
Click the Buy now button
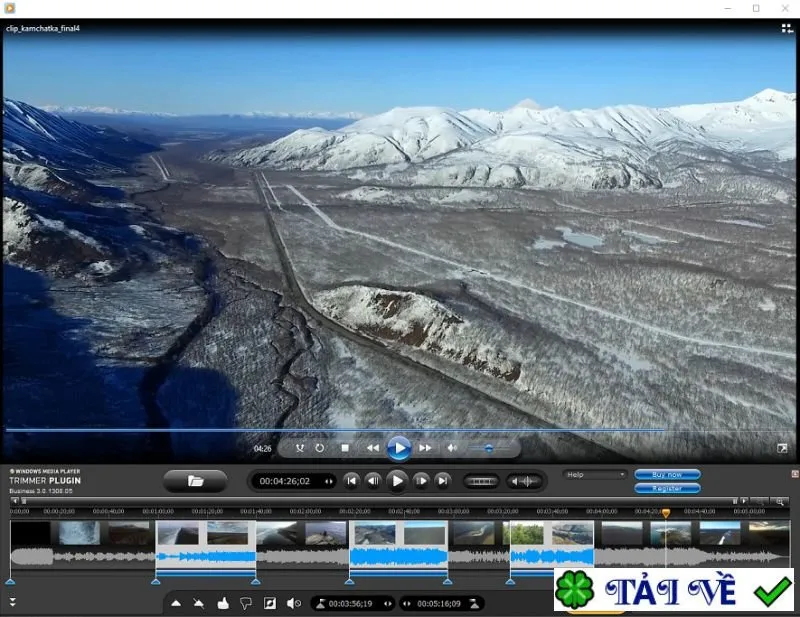coord(667,475)
